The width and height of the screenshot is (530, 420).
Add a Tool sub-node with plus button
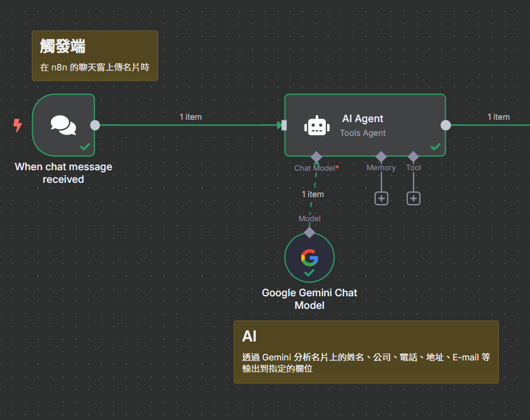[414, 198]
